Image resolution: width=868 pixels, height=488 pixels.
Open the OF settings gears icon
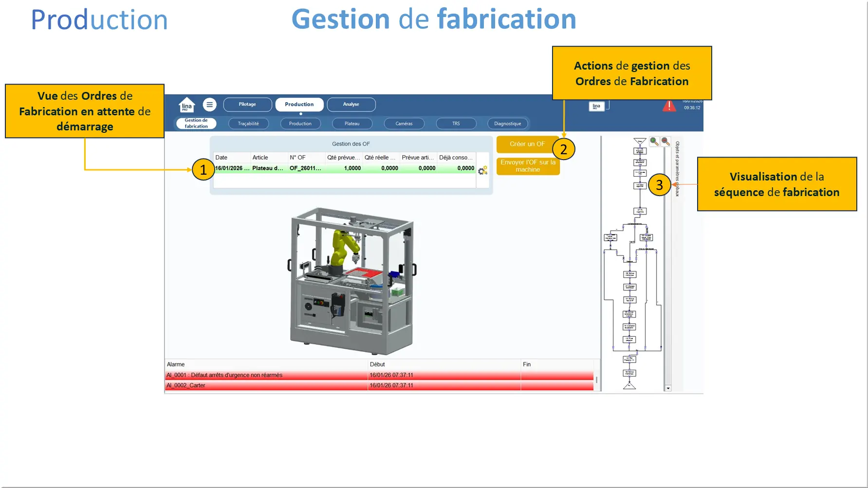[482, 170]
